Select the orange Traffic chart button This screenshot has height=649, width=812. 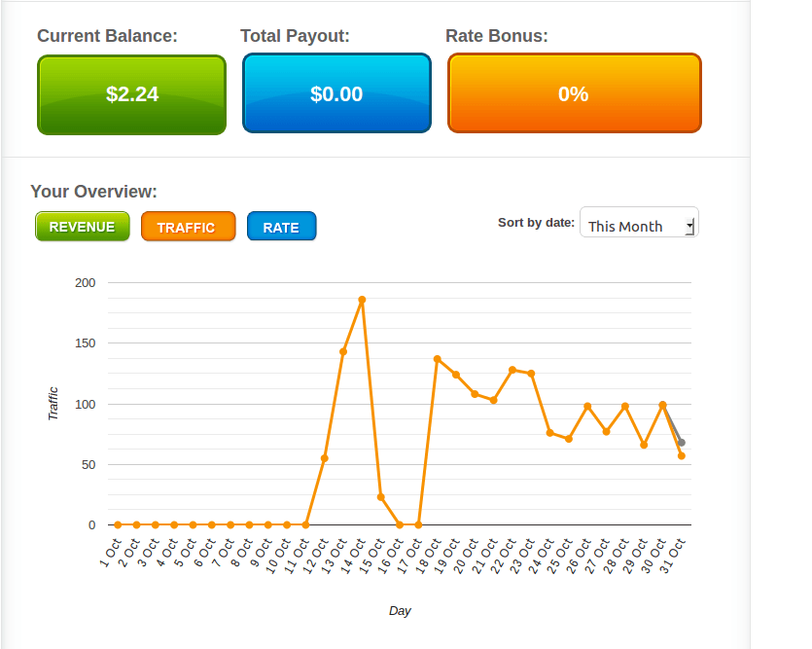(x=188, y=227)
